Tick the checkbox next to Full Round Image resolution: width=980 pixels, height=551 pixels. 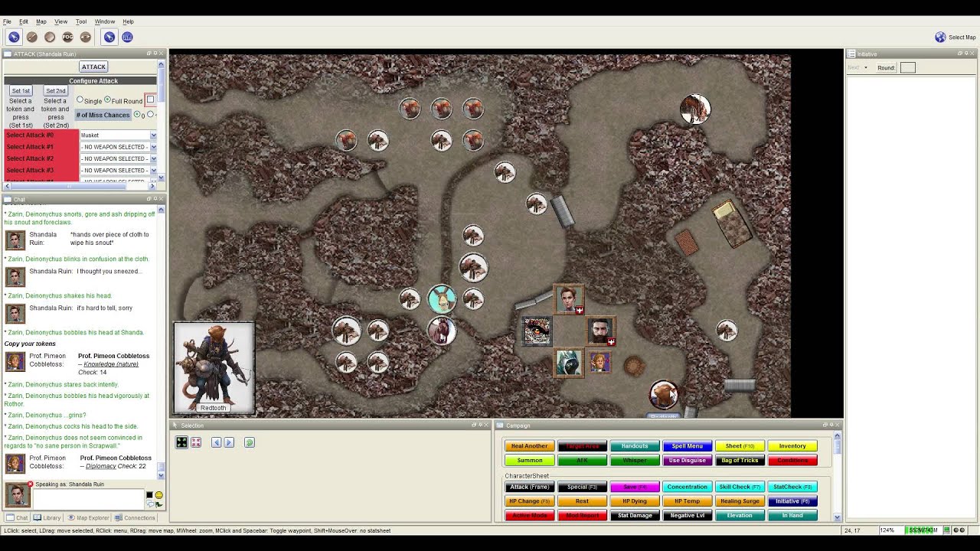(150, 99)
